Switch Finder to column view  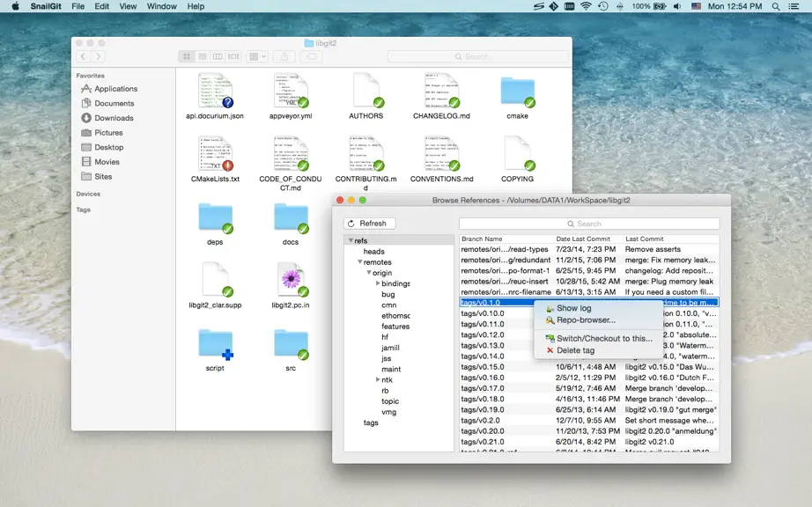pyautogui.click(x=218, y=56)
